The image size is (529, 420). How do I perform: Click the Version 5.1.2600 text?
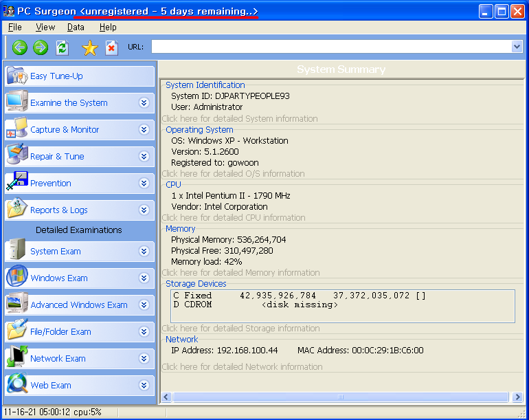tap(205, 152)
